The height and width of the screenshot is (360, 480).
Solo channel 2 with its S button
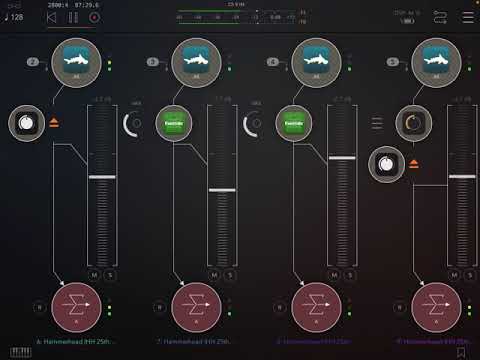[110, 275]
